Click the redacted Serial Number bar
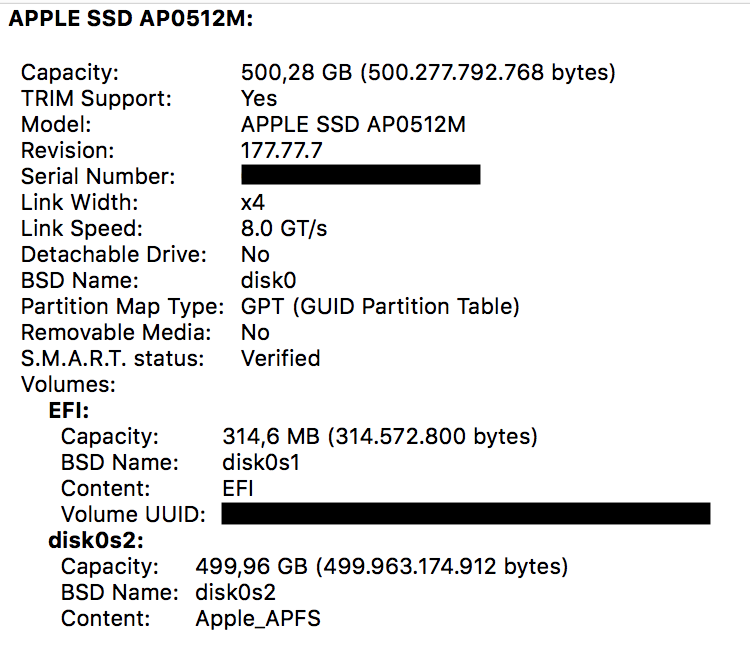 361,177
